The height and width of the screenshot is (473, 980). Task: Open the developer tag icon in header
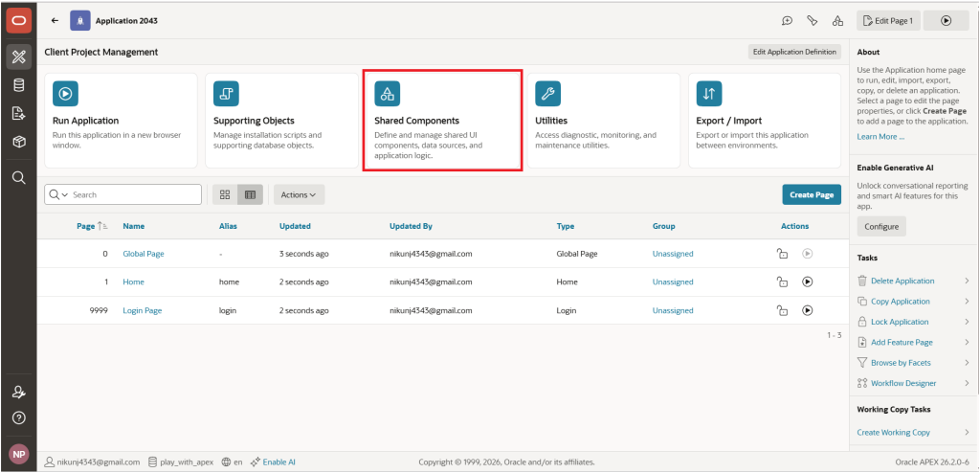tap(813, 21)
